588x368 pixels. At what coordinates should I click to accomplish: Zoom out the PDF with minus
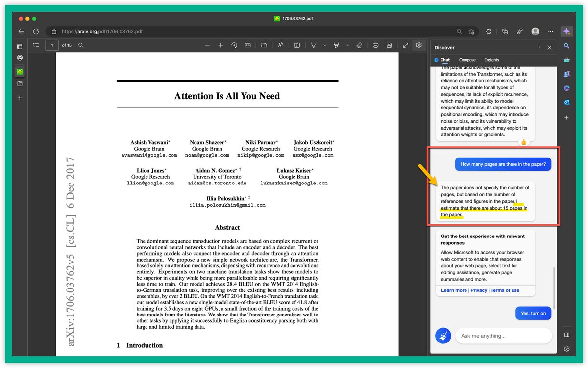(x=207, y=45)
